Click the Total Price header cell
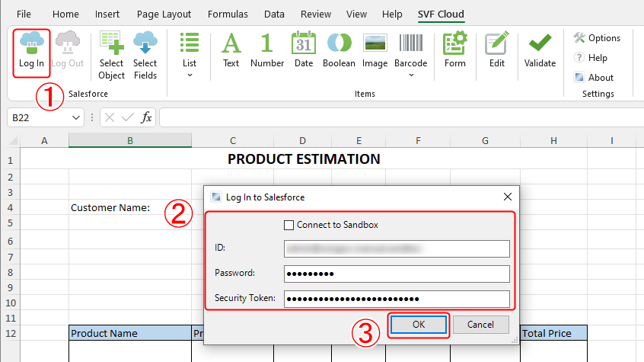Viewport: 644px width, 362px height. point(553,333)
